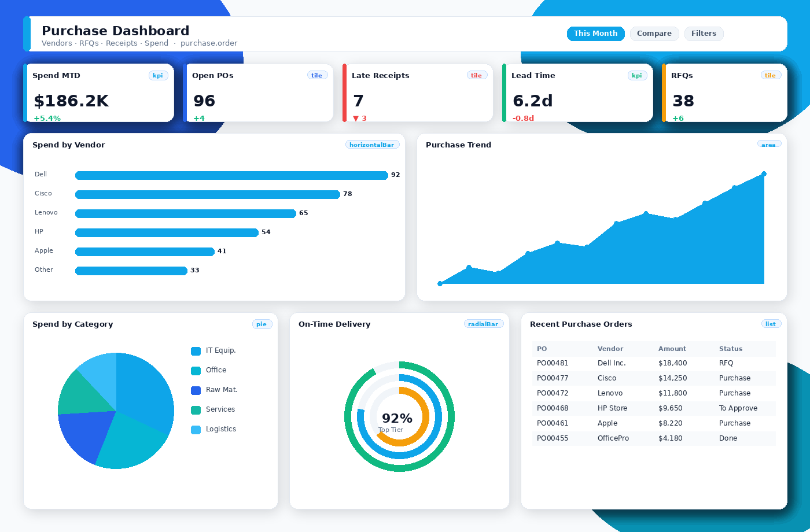
Task: Open purchase order PO00455
Action: click(654, 438)
